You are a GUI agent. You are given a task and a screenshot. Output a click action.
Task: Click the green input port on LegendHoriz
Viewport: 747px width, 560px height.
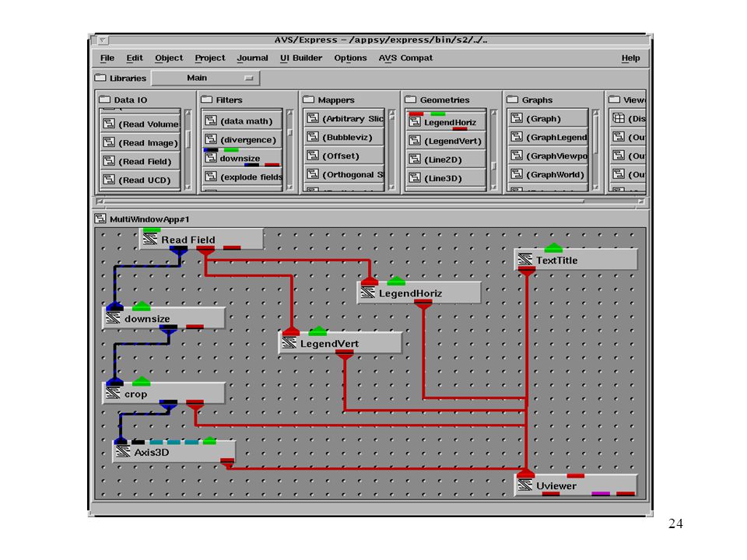tap(396, 281)
